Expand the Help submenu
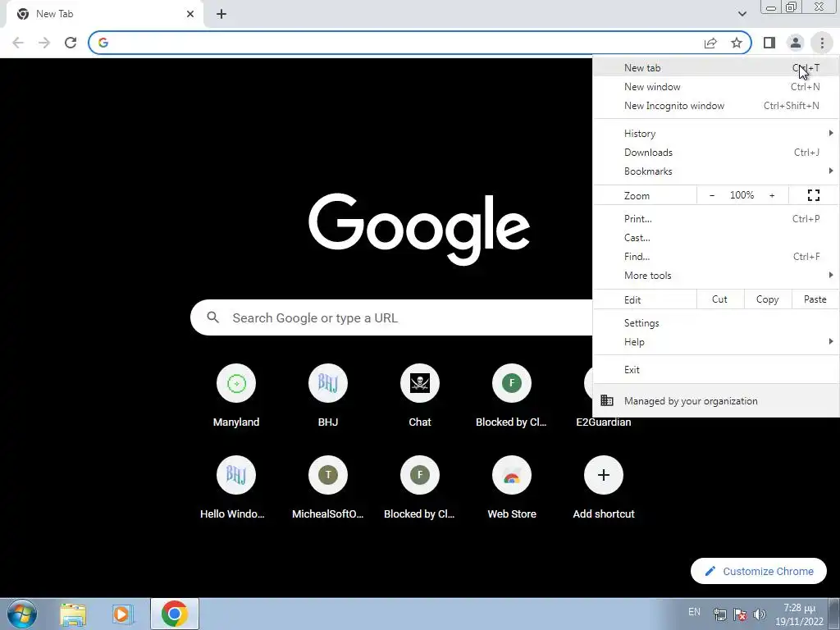The width and height of the screenshot is (840, 630). 716,342
